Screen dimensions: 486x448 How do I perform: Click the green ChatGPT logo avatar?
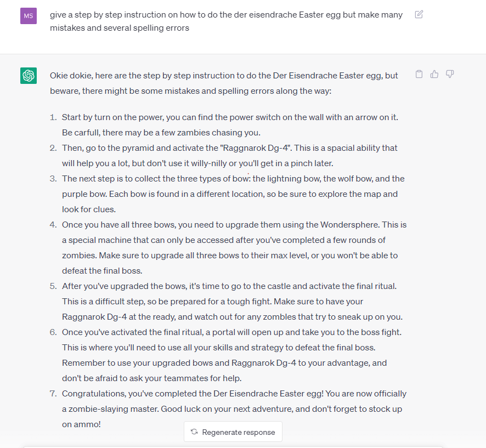pos(29,76)
